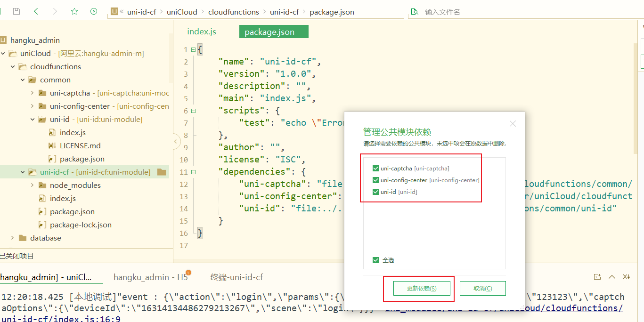Close the 管理公共模块依赖 dialog with X
The height and width of the screenshot is (322, 644).
tap(513, 124)
